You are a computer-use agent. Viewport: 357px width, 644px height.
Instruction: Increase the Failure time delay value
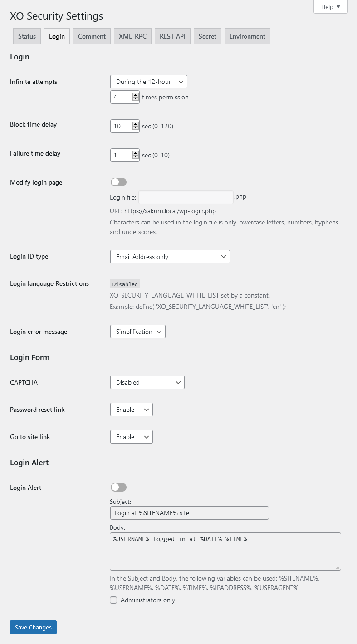tap(136, 153)
